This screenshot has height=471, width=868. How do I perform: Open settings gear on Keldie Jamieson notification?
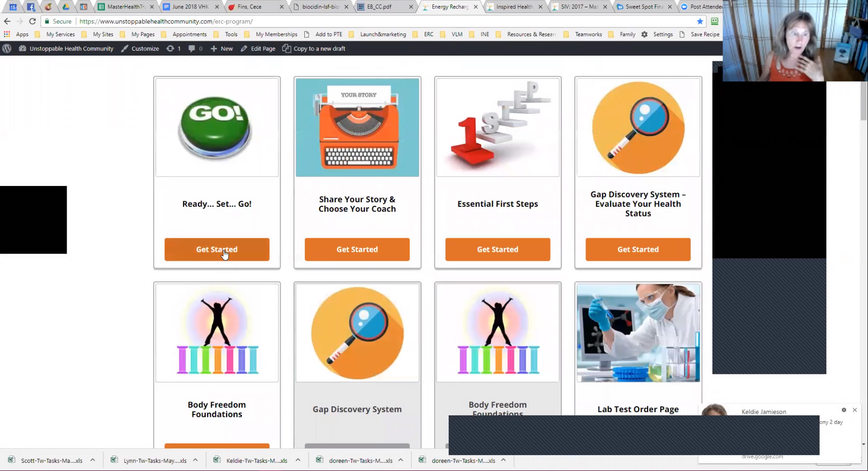point(844,410)
